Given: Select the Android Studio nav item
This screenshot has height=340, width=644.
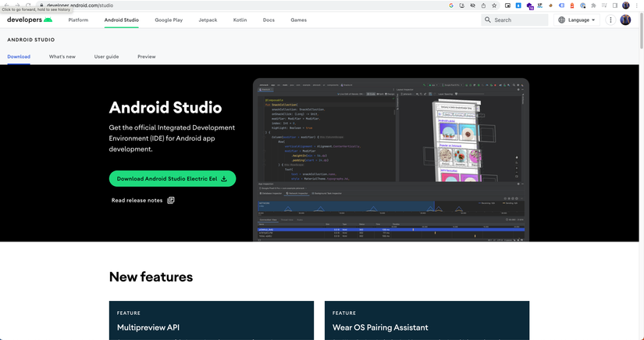Looking at the screenshot, I should click(122, 20).
